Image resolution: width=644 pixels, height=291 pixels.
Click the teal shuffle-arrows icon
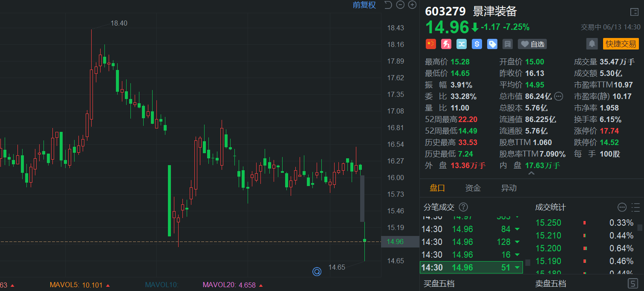coord(462,44)
